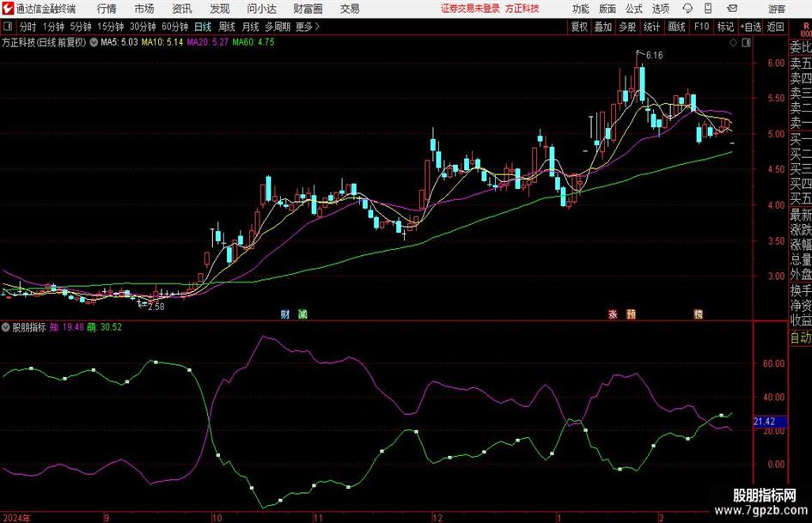Switch to the 日线 period tab
Screen dimensions: 812x523
(x=203, y=27)
